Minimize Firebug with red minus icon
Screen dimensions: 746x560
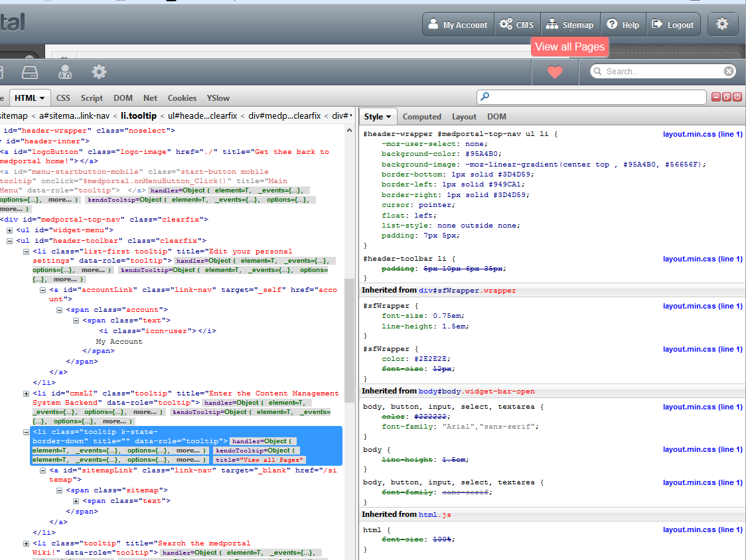click(x=716, y=97)
